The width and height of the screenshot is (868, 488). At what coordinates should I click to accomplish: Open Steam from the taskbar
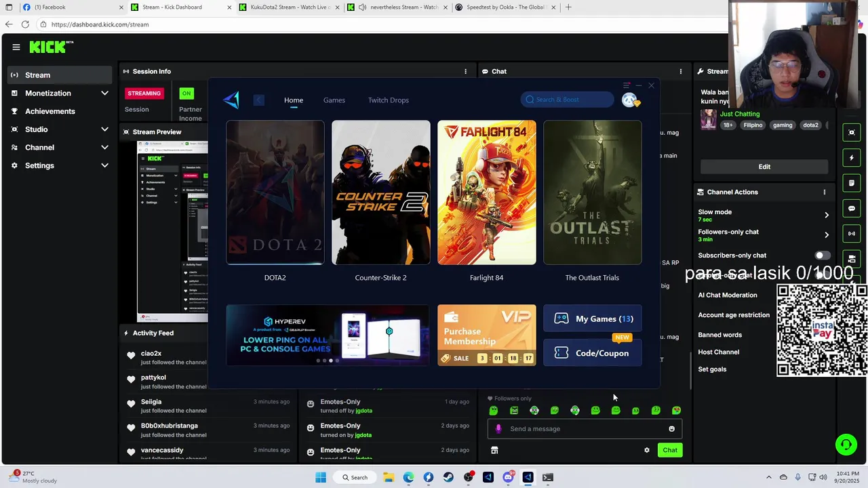click(448, 477)
